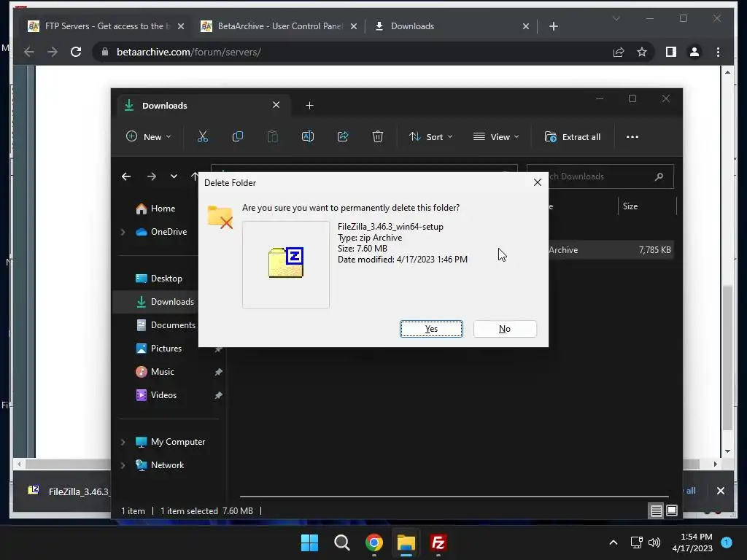Click the search magnifier in Explorer search box
Screen dimensions: 747x560
[659, 176]
